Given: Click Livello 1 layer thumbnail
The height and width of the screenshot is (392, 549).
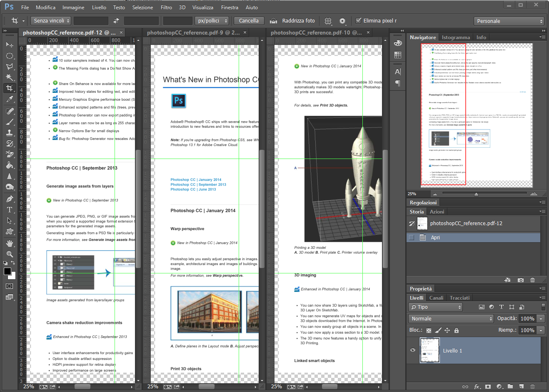Looking at the screenshot, I should click(429, 350).
